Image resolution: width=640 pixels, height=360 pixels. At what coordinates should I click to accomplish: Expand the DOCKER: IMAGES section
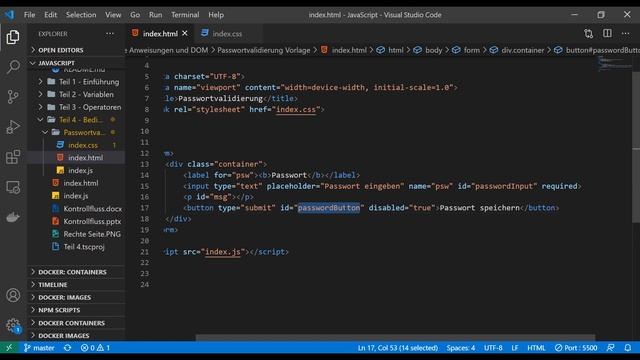76,297
